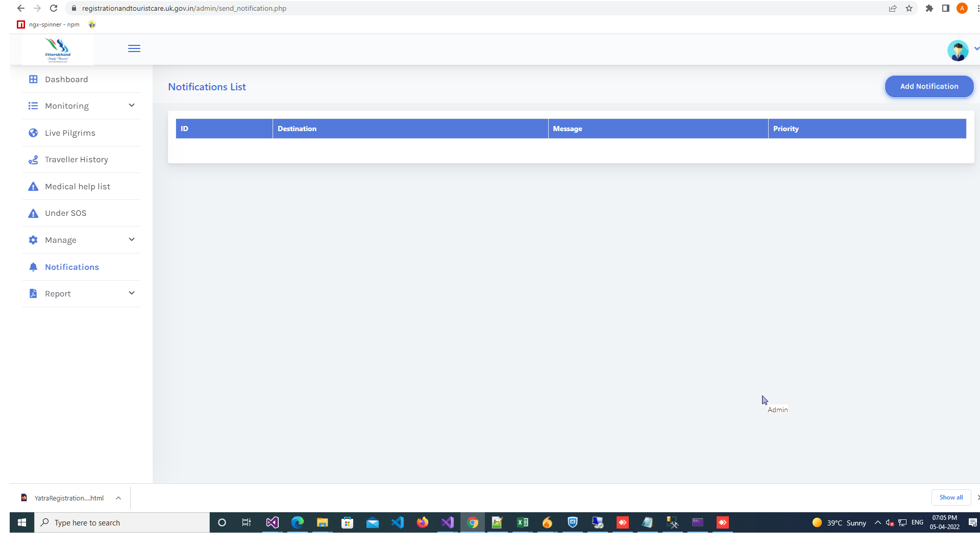Image resolution: width=980 pixels, height=551 pixels.
Task: Open Dashboard from sidebar
Action: click(x=66, y=79)
